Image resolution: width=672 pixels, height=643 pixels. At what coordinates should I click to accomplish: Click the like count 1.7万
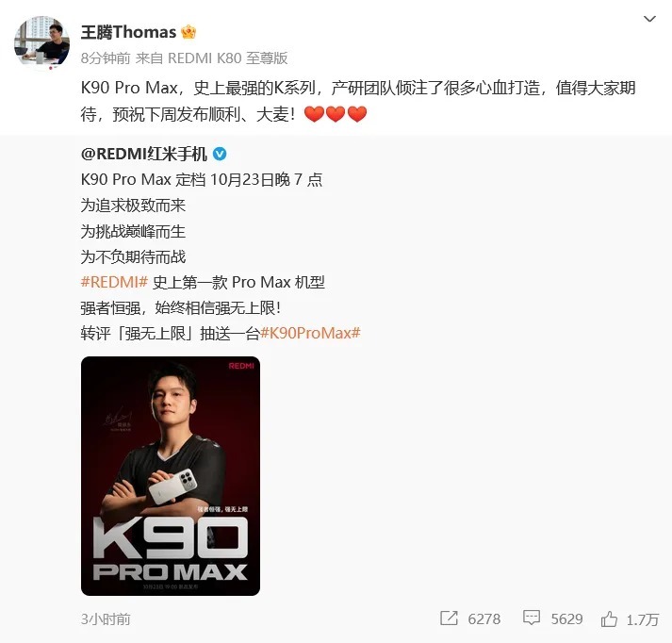point(643,619)
